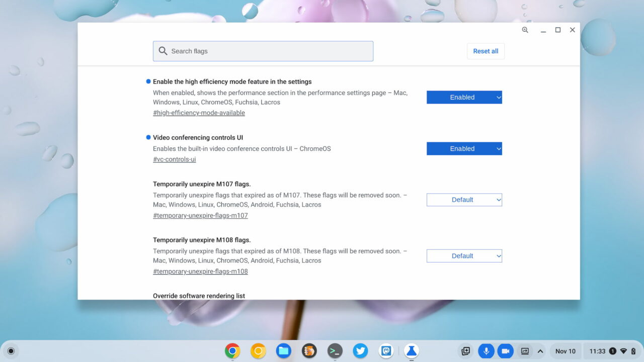Minimize the flags window
The image size is (644, 362).
point(543,30)
